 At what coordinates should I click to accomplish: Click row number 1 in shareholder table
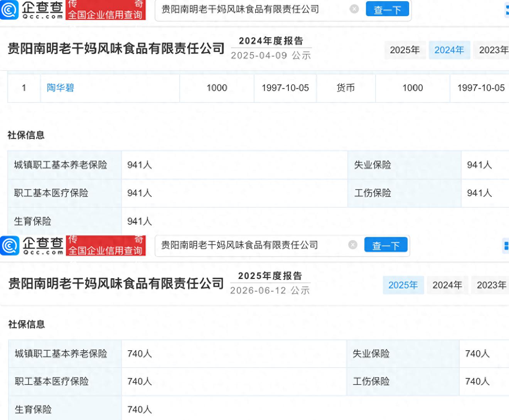(24, 88)
